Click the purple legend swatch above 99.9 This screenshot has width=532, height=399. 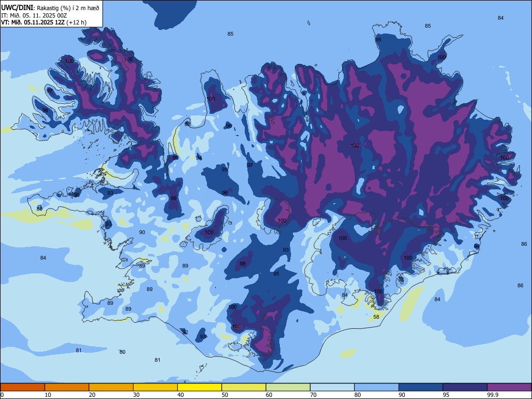click(509, 387)
